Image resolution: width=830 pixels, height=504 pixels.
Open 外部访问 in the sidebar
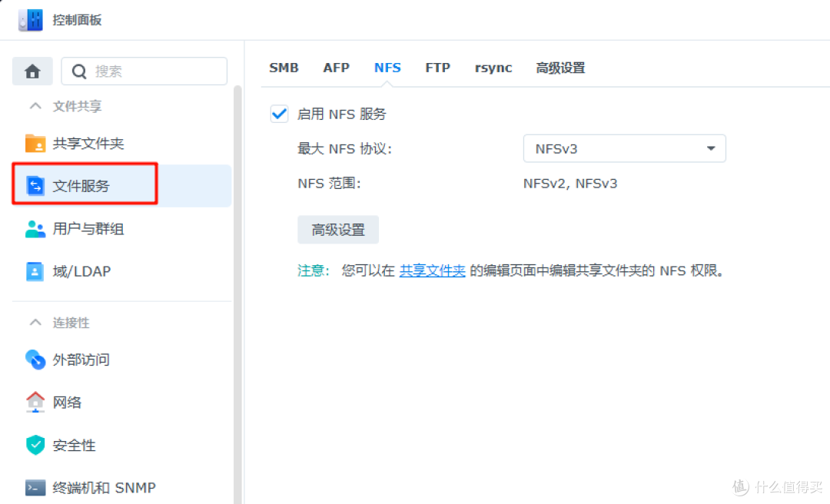tap(81, 360)
